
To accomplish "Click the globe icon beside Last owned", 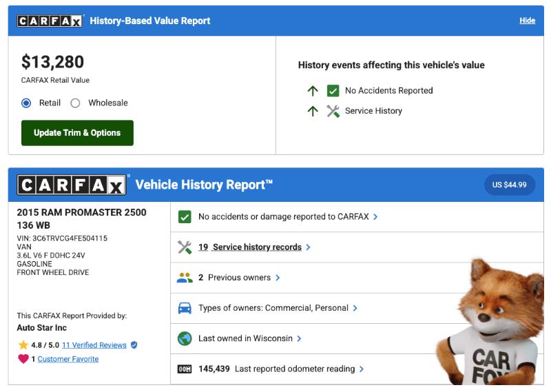I will click(185, 338).
